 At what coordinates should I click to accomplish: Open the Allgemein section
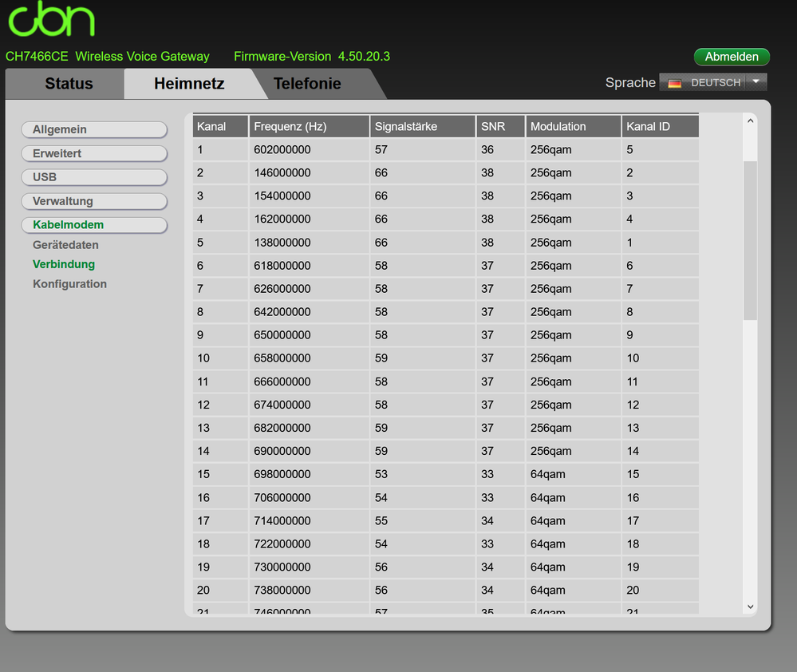coord(94,129)
